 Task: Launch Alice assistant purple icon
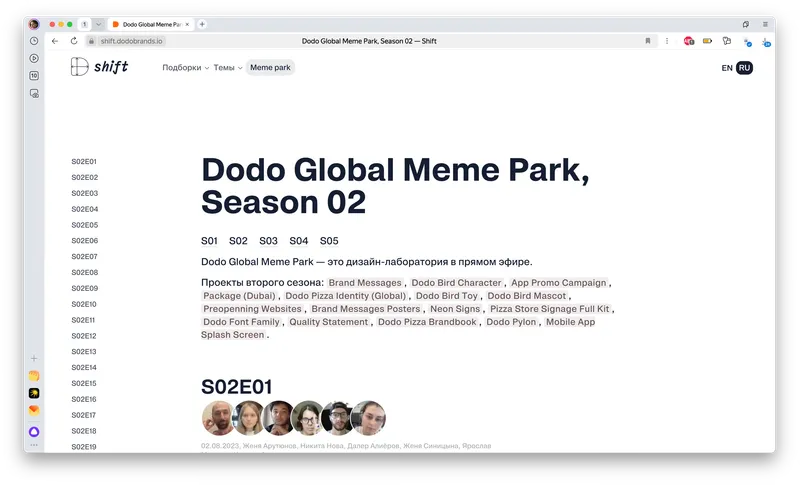coord(34,432)
